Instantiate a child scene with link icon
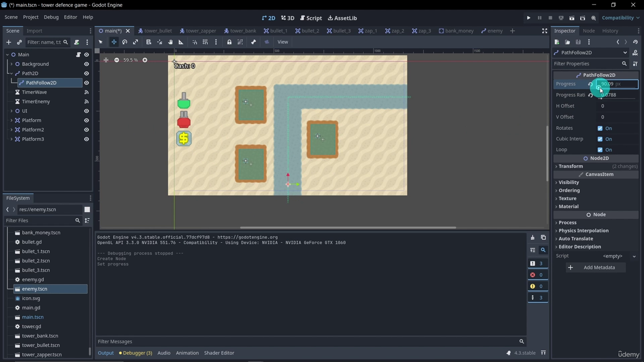The height and width of the screenshot is (362, 644). [19, 42]
